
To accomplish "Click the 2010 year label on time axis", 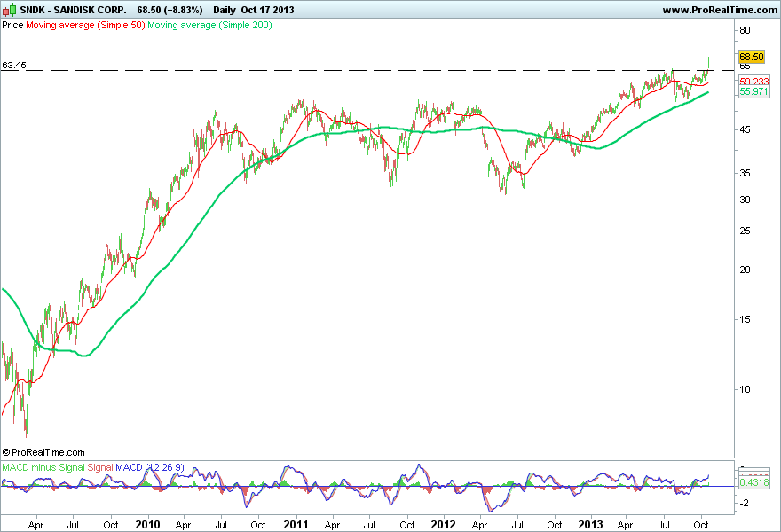I will (147, 525).
